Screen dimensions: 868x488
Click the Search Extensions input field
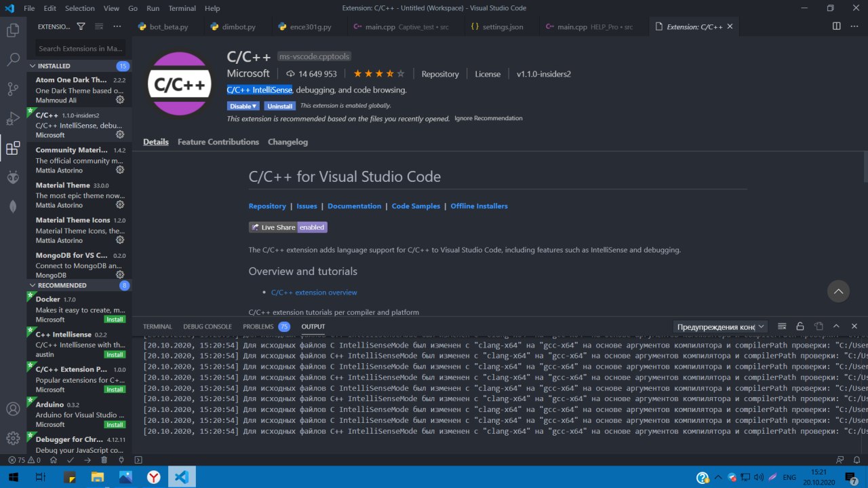click(x=80, y=49)
